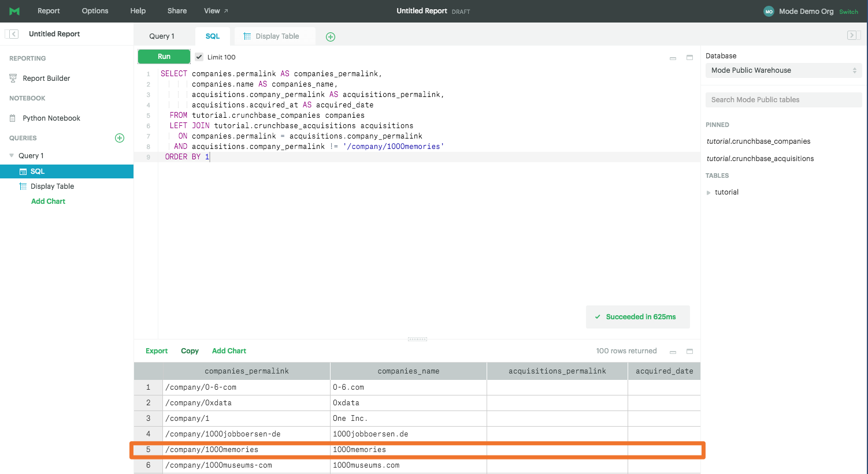Switch to the SQL tab
Viewport: 868px width, 474px height.
click(x=213, y=36)
